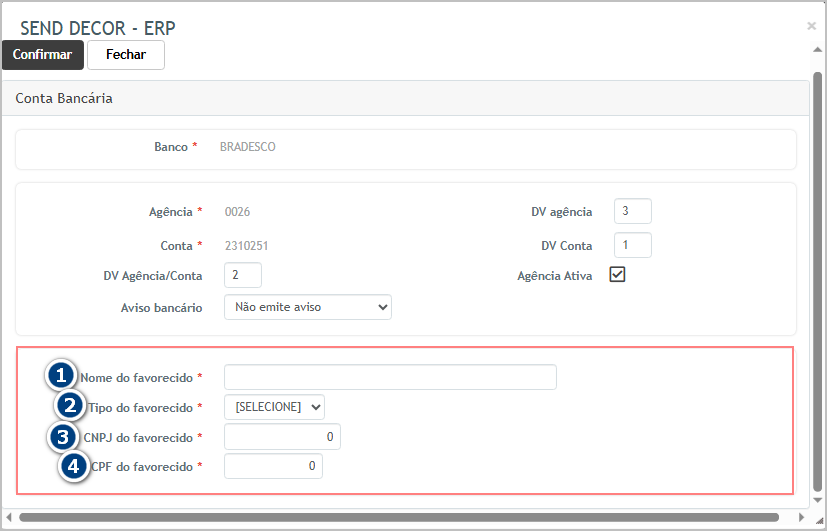Click the DV Conta input box

(x=632, y=245)
